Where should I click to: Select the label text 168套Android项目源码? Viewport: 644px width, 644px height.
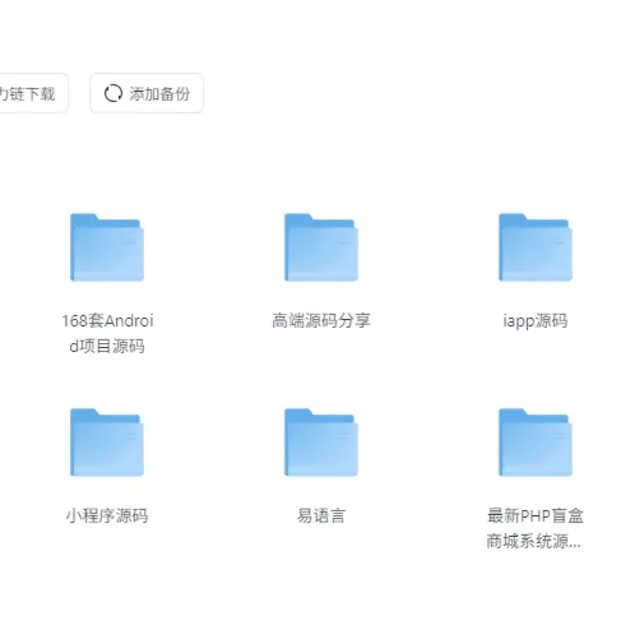pos(107,333)
